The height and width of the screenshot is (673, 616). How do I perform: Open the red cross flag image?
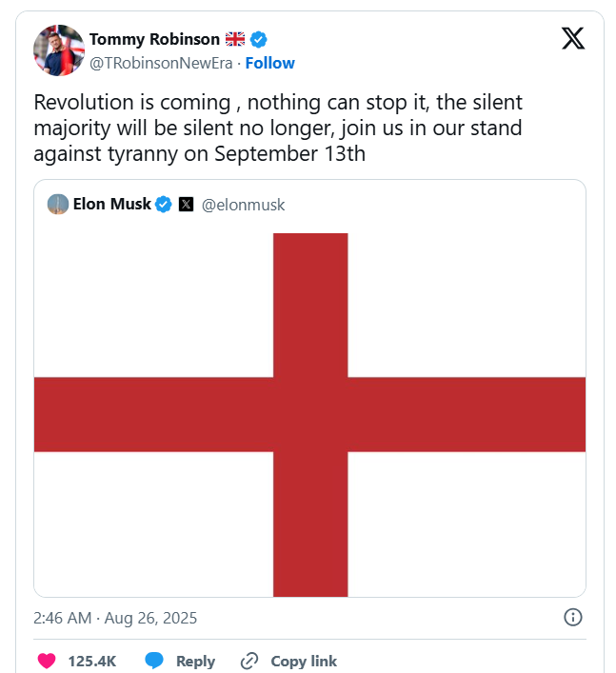tap(309, 414)
